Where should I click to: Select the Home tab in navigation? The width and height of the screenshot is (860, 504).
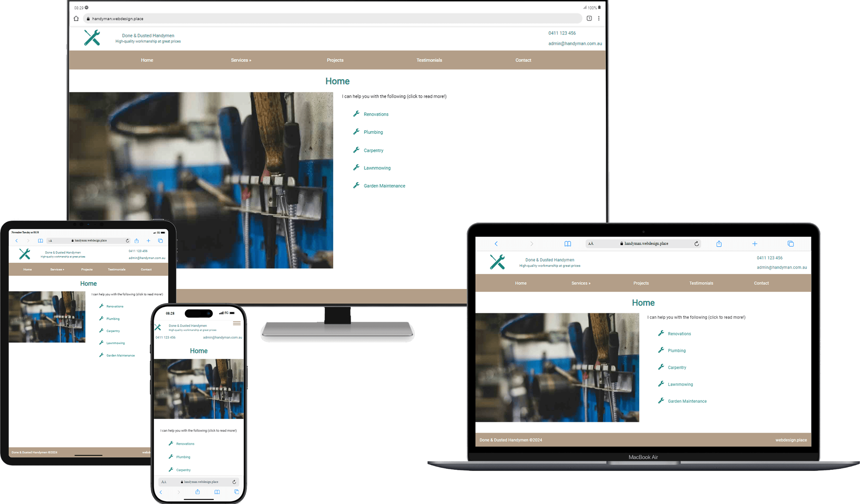[x=146, y=59]
